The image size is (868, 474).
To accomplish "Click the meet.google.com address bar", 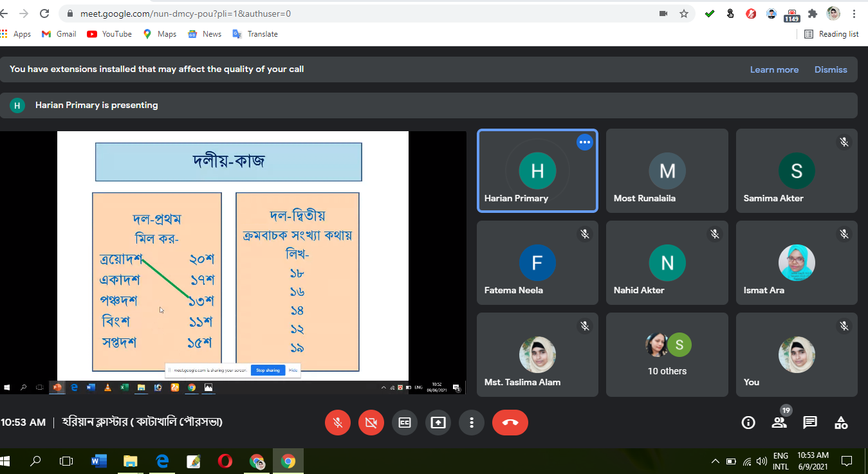I will click(360, 14).
